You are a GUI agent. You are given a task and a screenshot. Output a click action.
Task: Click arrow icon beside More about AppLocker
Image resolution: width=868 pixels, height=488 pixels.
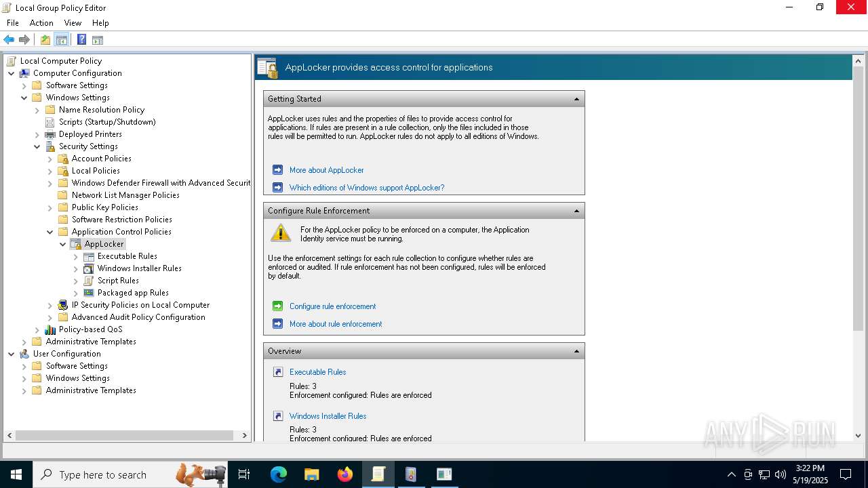coord(277,170)
